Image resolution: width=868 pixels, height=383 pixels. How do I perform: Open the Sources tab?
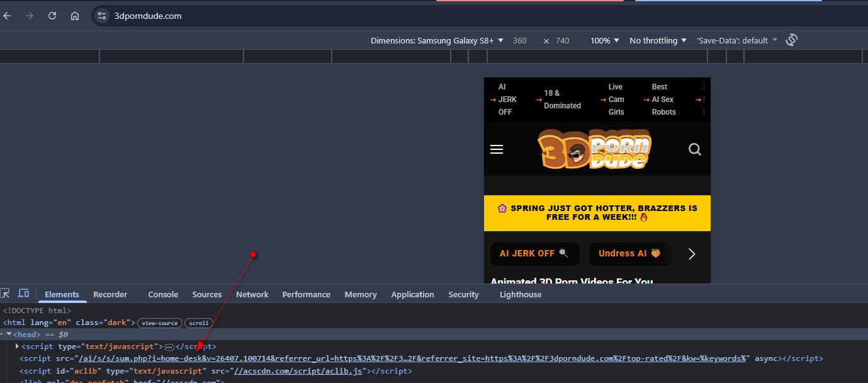207,294
